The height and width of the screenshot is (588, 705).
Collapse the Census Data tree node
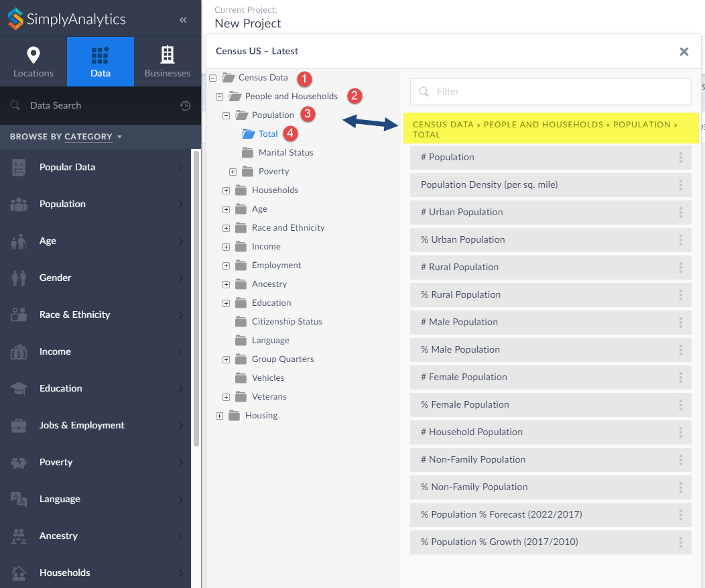click(x=213, y=78)
